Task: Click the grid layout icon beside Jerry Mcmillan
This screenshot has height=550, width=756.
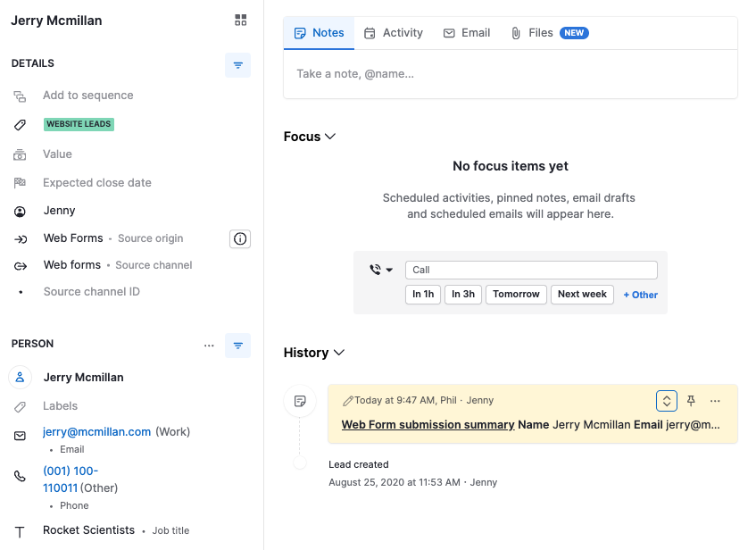Action: coord(240,20)
